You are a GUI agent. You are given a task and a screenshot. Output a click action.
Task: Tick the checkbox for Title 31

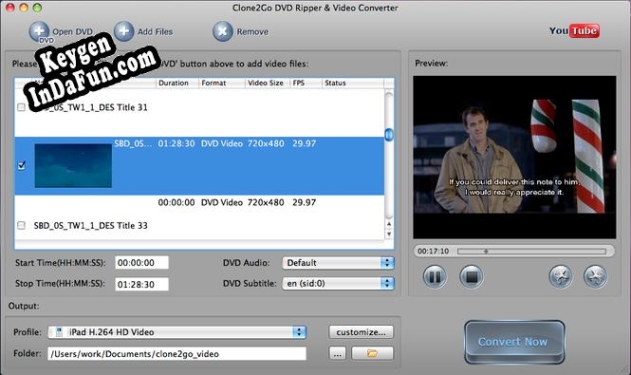pos(21,107)
